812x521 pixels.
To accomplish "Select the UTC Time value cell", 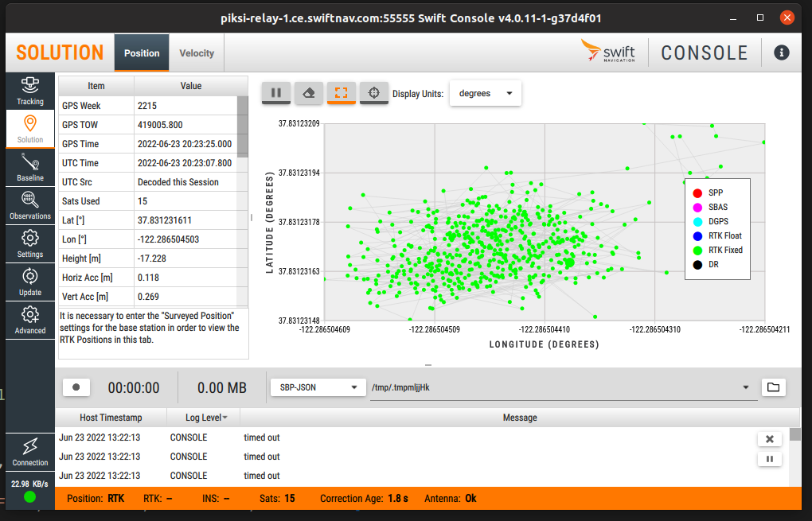I will pyautogui.click(x=185, y=163).
